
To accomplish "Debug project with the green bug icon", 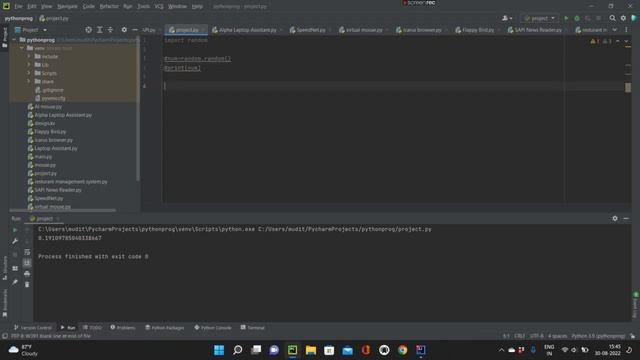I will point(577,18).
